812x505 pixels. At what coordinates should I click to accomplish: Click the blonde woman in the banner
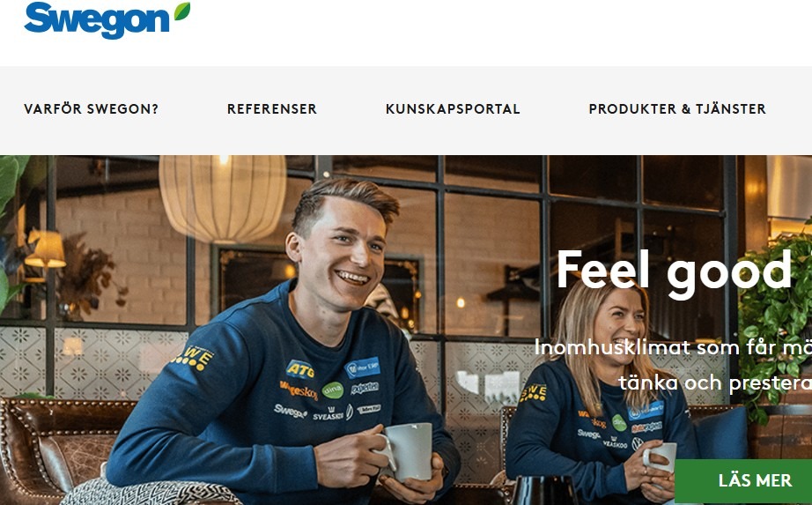[x=602, y=394]
